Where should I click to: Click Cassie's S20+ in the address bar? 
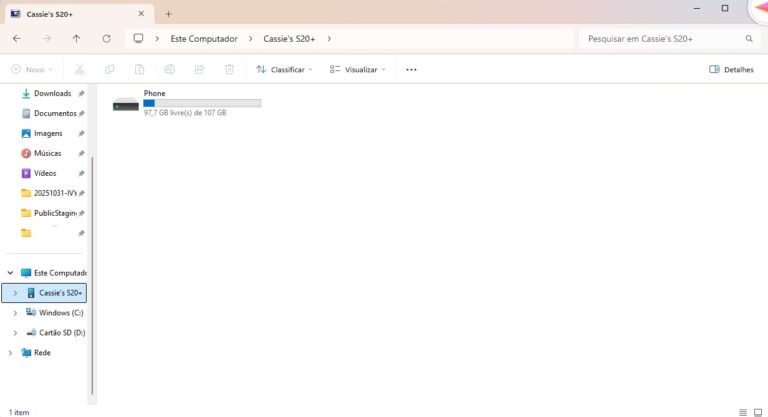(x=289, y=39)
